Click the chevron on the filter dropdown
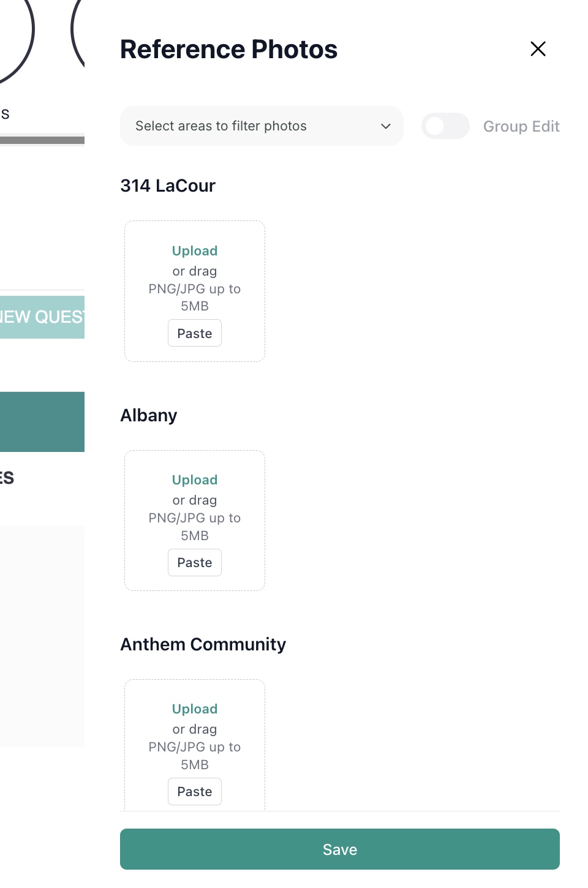Viewport: 588px width, 888px height. [x=386, y=126]
